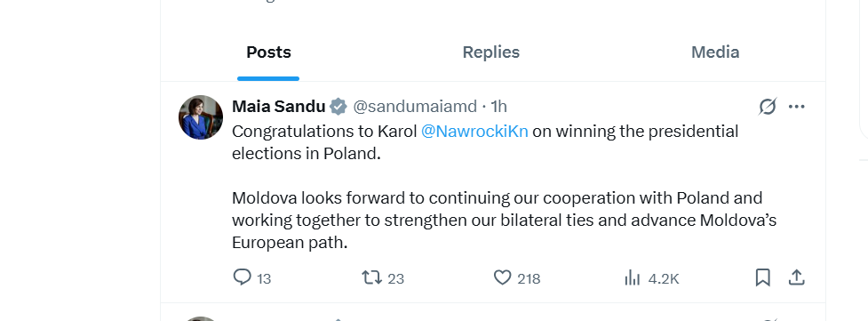Open the three-dot more options menu

click(x=796, y=107)
